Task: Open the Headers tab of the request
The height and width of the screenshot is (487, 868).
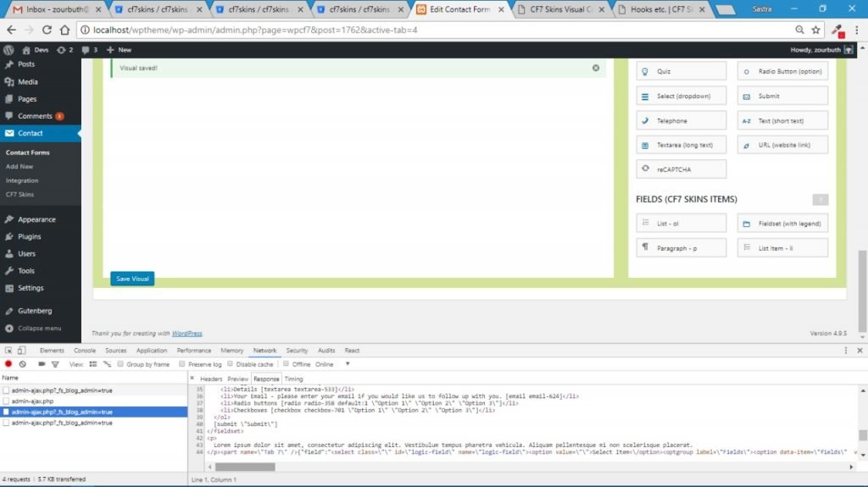Action: click(211, 379)
